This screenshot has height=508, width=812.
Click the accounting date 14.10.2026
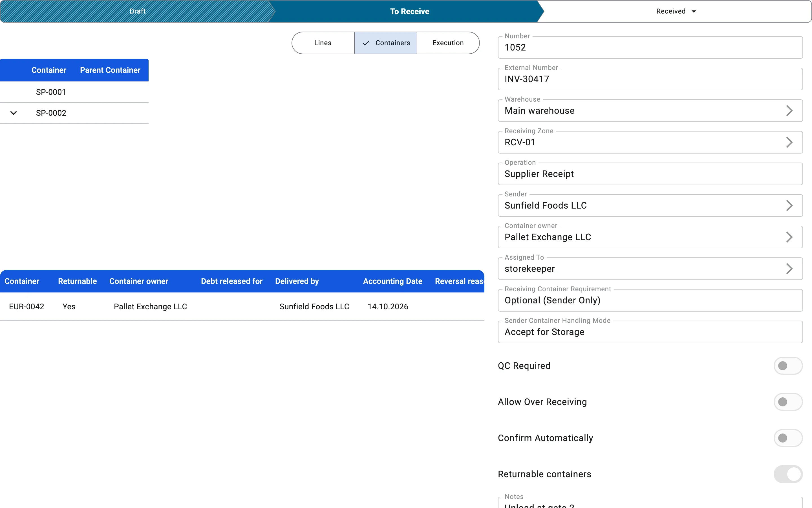pos(388,306)
